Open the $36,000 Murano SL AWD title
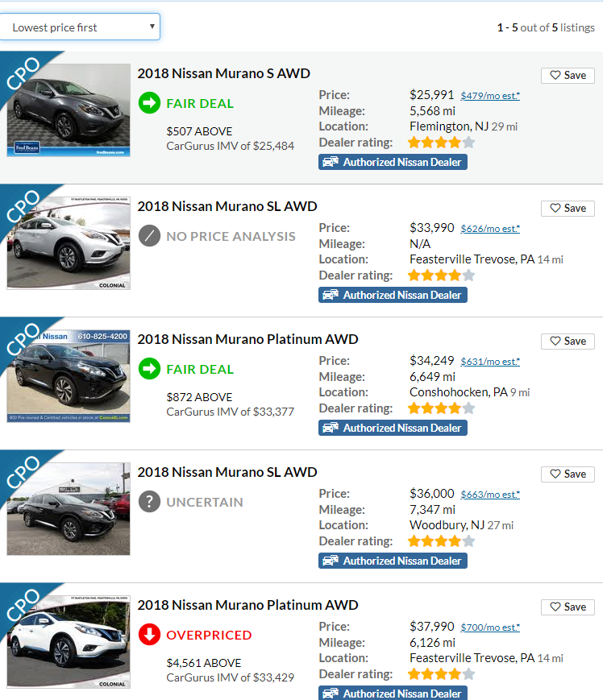This screenshot has height=700, width=607. point(227,472)
